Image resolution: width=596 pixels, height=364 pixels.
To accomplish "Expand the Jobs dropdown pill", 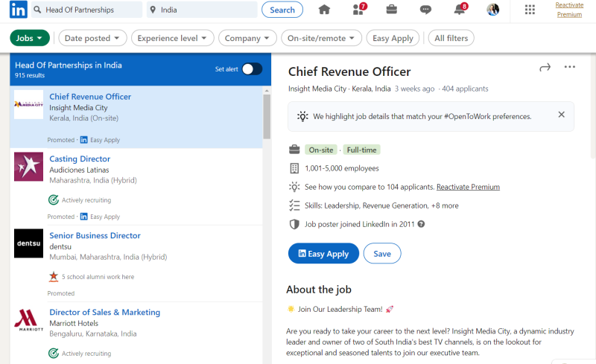I will coord(30,38).
